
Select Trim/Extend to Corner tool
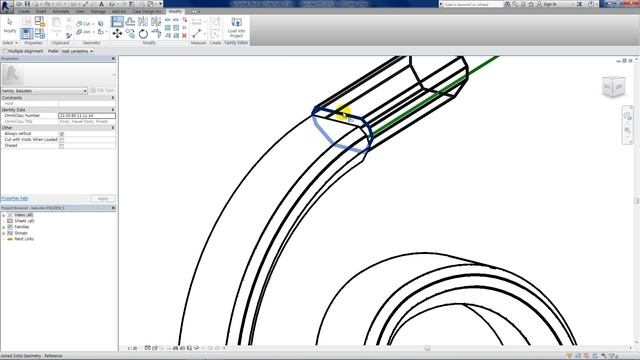click(x=156, y=33)
